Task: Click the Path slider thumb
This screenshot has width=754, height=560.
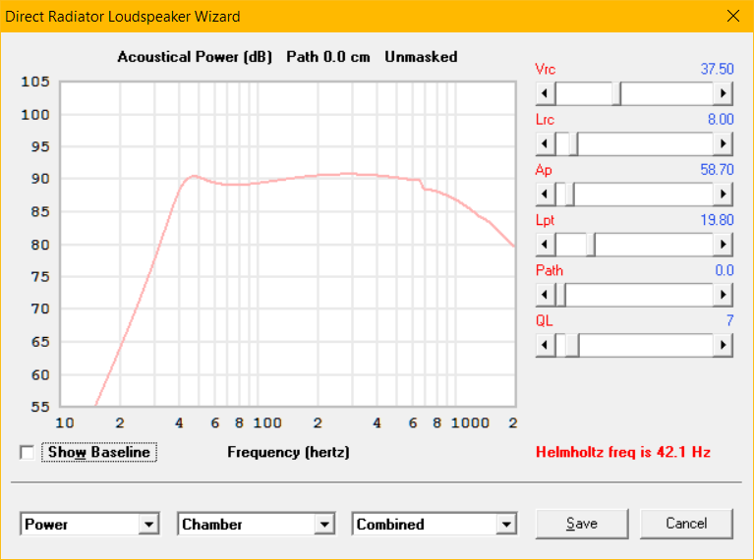Action: 560,295
